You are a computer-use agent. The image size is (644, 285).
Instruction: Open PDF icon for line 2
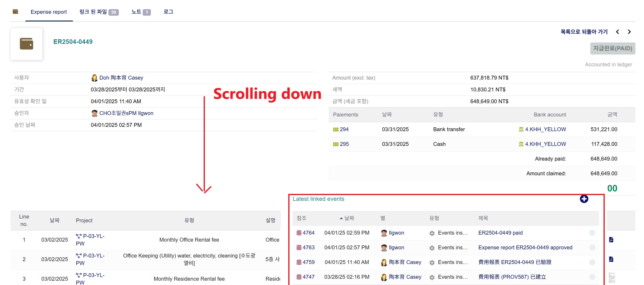(611, 259)
